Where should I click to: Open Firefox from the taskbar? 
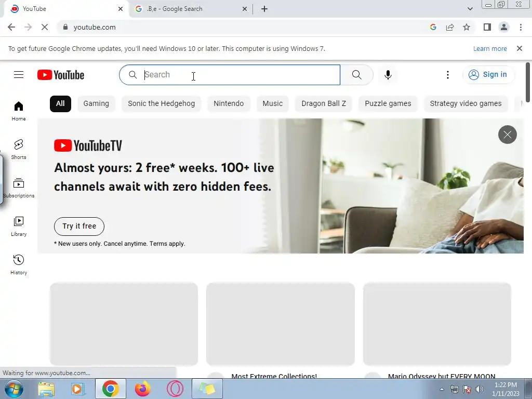142,389
